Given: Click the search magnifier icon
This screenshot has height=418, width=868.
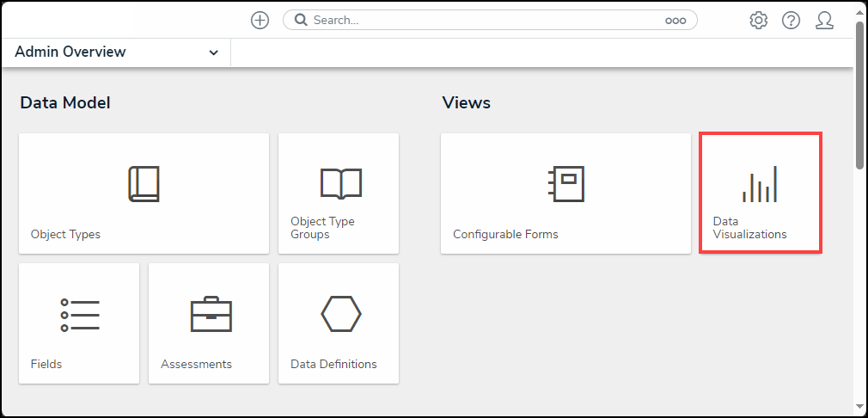Looking at the screenshot, I should (300, 20).
